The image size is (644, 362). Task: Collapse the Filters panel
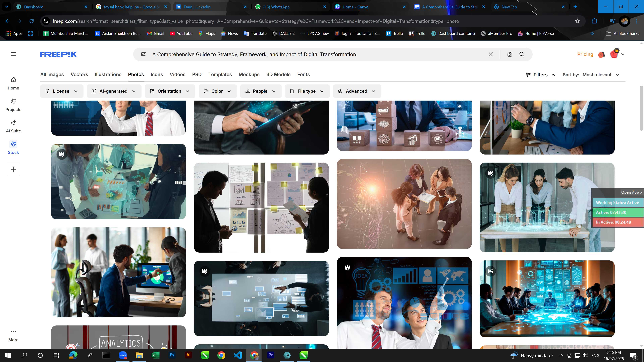540,75
